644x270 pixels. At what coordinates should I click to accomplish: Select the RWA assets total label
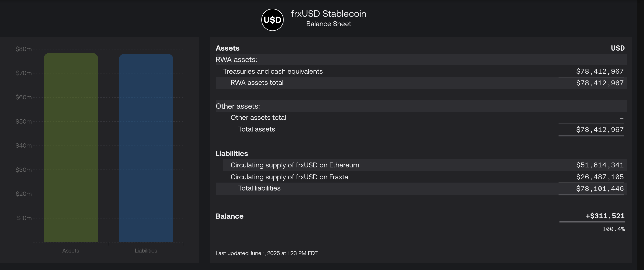[x=257, y=83]
